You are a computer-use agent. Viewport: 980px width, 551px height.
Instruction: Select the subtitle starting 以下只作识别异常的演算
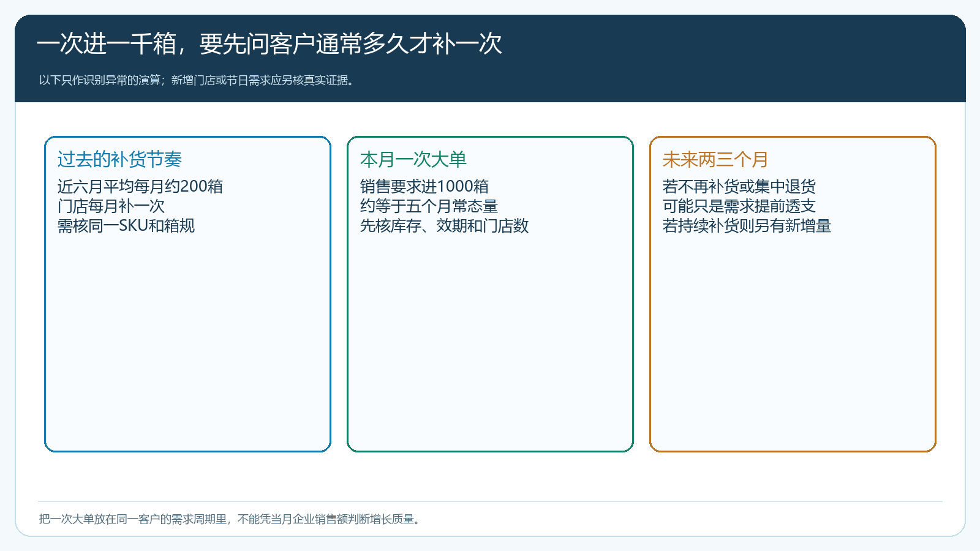coord(197,80)
